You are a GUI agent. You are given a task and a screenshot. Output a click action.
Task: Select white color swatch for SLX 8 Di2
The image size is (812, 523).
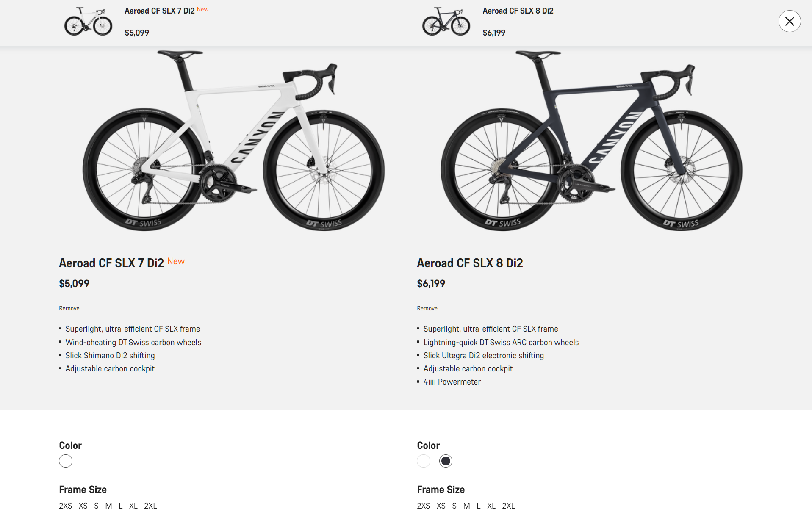[x=424, y=461]
